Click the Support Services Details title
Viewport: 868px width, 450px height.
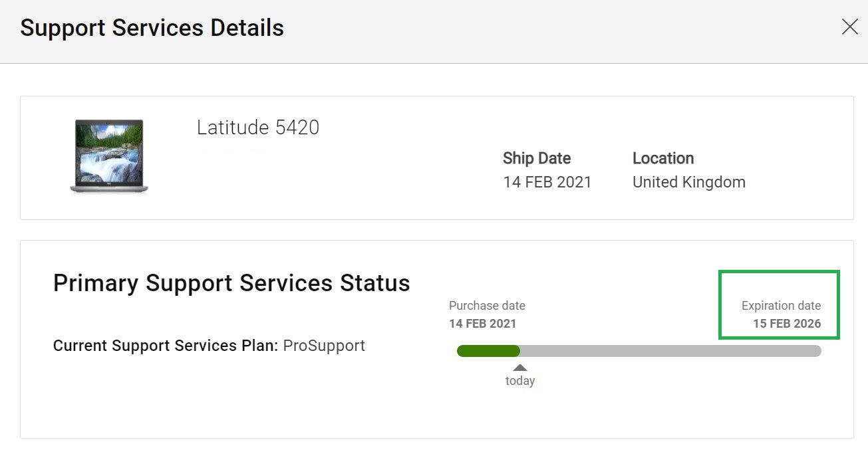[x=152, y=28]
